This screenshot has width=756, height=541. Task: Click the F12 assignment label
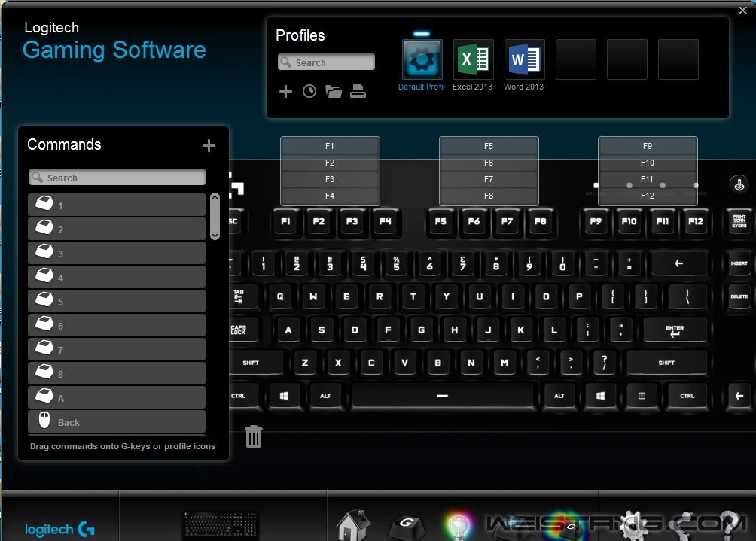pyautogui.click(x=648, y=196)
